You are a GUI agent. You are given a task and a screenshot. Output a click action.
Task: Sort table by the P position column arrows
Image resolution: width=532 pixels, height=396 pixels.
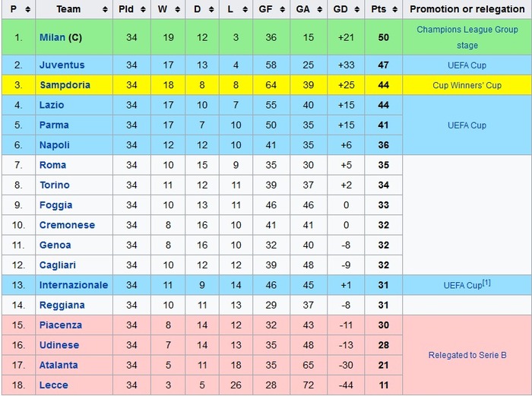28,10
